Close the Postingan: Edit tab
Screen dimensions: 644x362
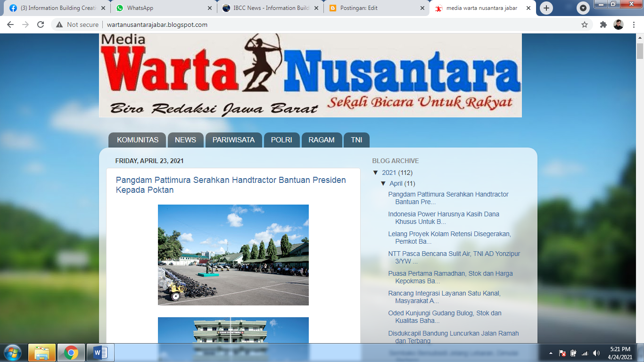point(422,8)
